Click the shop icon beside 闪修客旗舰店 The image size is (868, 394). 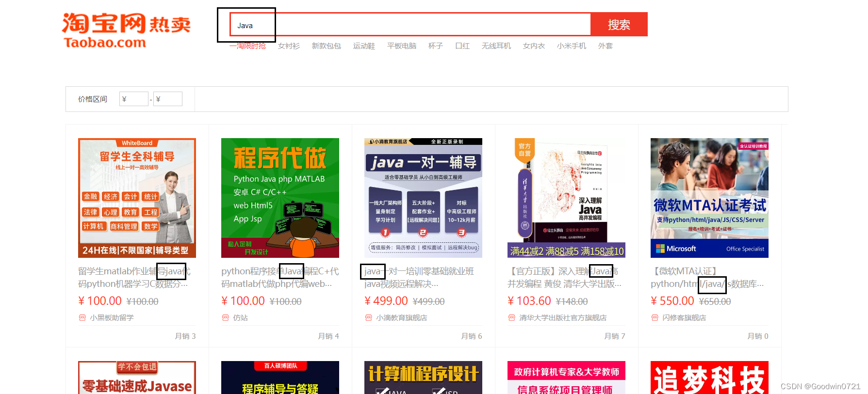tap(655, 318)
